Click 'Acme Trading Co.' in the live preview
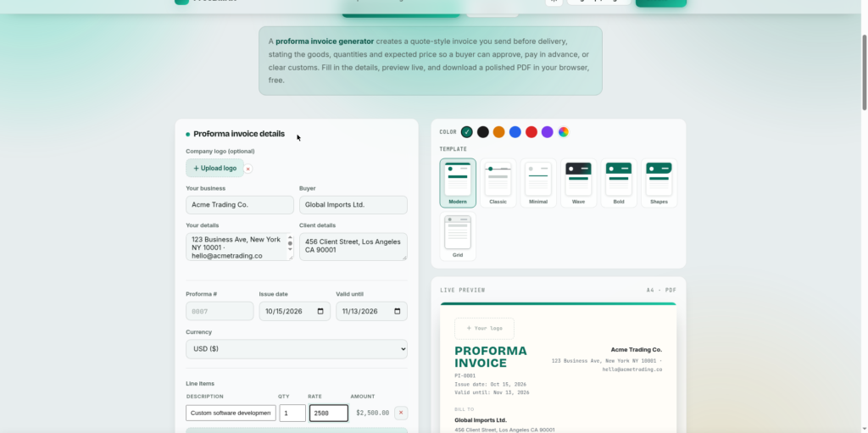 [636, 350]
